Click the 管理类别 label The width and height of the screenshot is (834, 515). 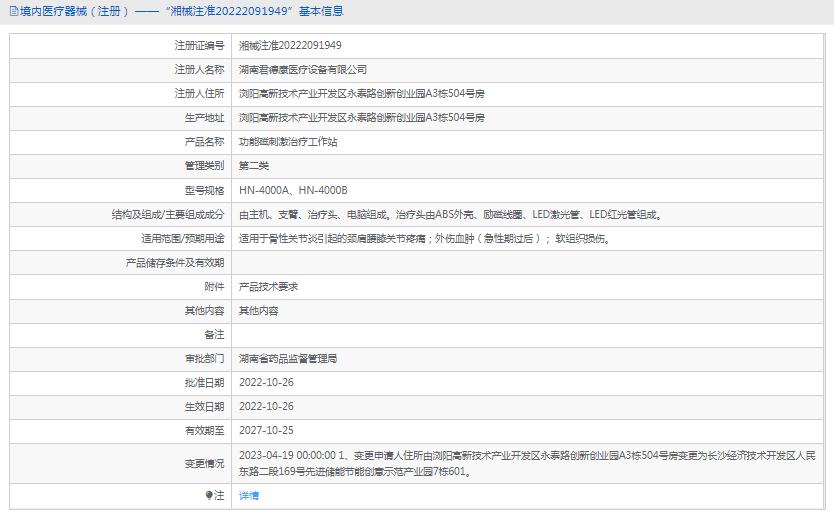click(x=205, y=166)
